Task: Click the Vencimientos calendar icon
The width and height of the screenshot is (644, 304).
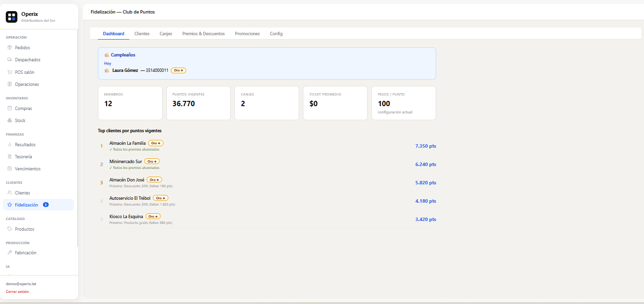Action: pos(10,168)
